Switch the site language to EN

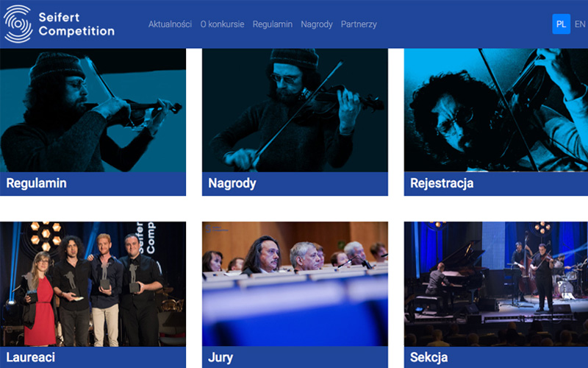tap(580, 24)
